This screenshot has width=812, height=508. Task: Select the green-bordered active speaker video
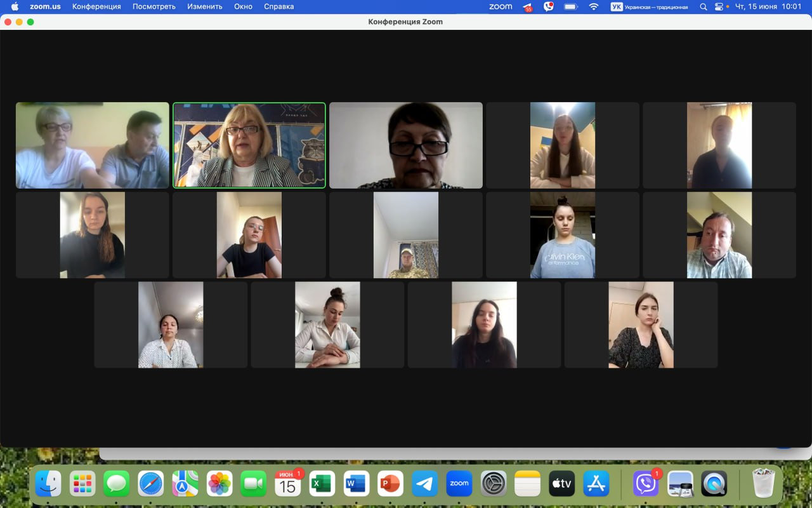[249, 145]
